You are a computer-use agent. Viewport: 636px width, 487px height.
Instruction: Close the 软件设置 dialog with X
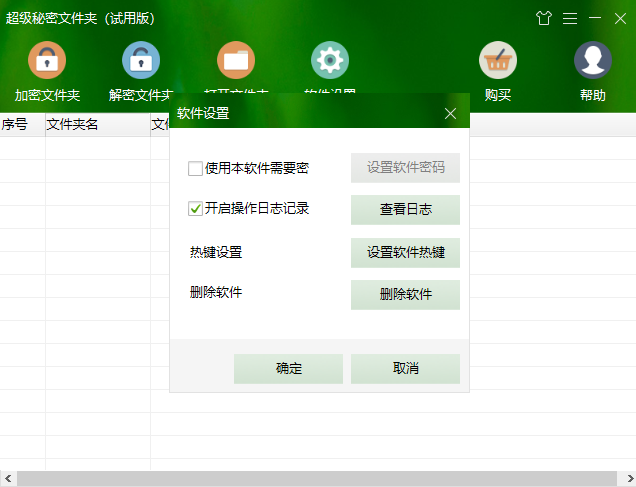(x=450, y=113)
